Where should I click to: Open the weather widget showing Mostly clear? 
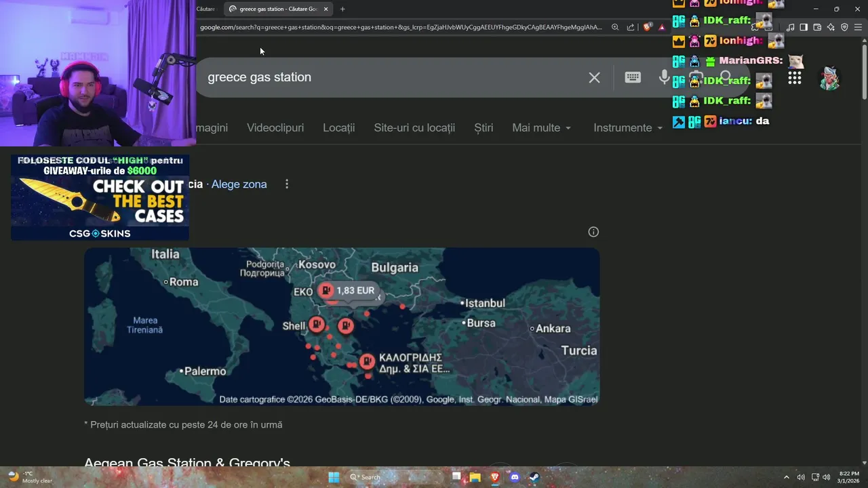click(x=30, y=477)
